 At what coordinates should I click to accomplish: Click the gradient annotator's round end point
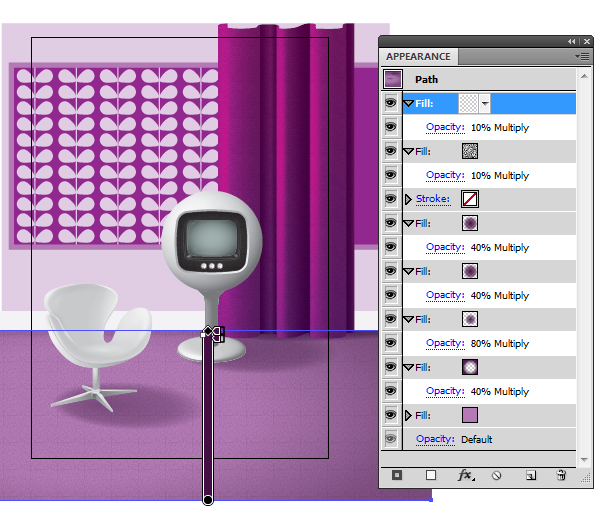[208, 499]
